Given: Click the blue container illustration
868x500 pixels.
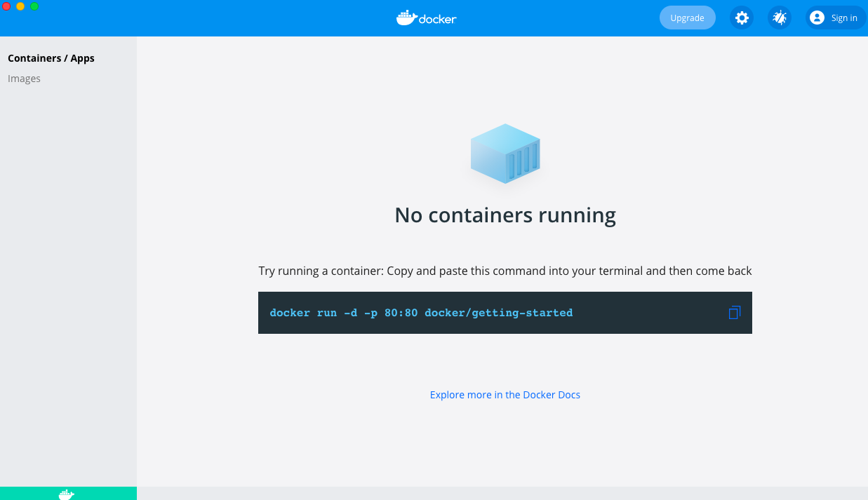Looking at the screenshot, I should 505,154.
